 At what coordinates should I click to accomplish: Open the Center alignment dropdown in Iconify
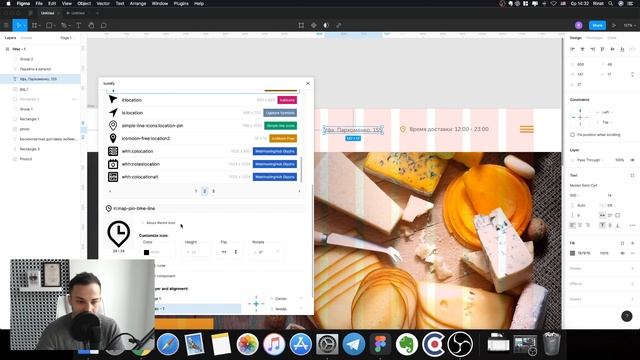[286, 299]
